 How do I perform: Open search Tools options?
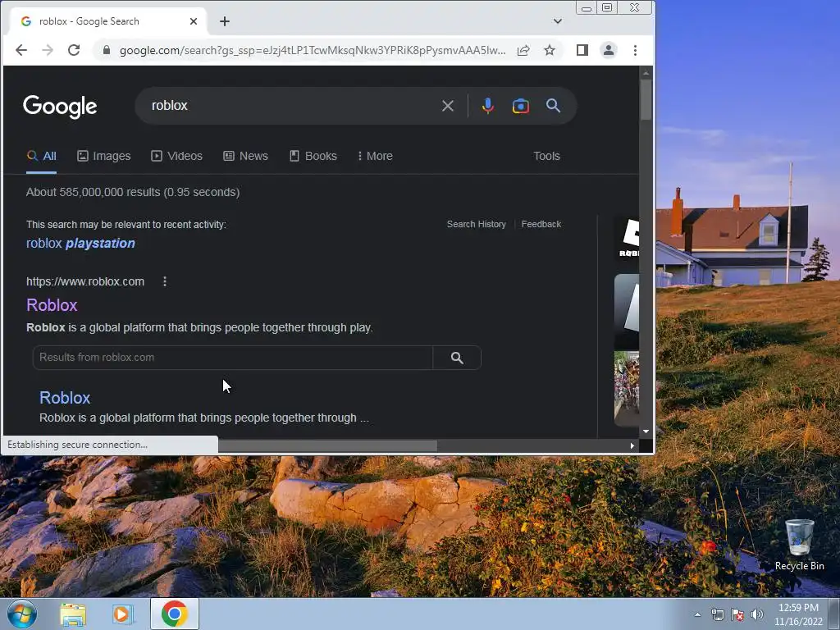coord(546,156)
